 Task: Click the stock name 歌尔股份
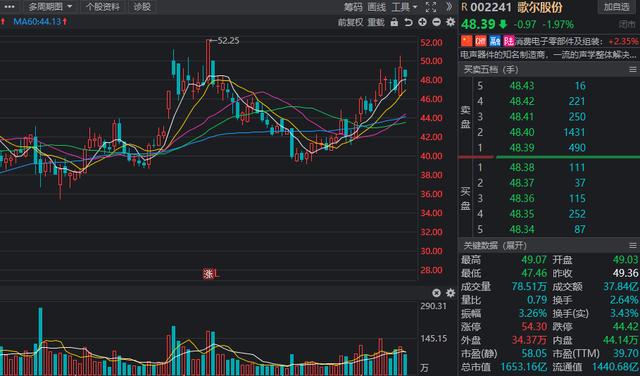point(540,7)
